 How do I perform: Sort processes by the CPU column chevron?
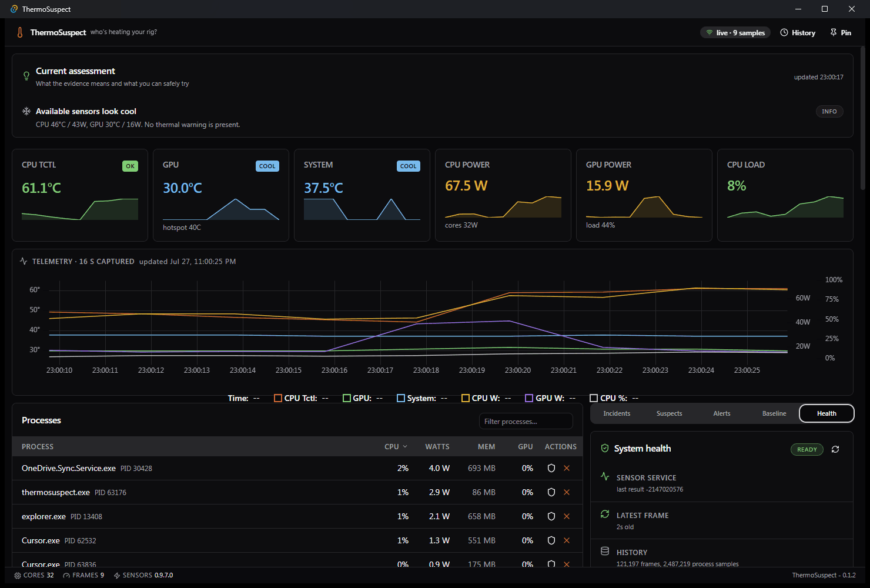click(x=405, y=447)
